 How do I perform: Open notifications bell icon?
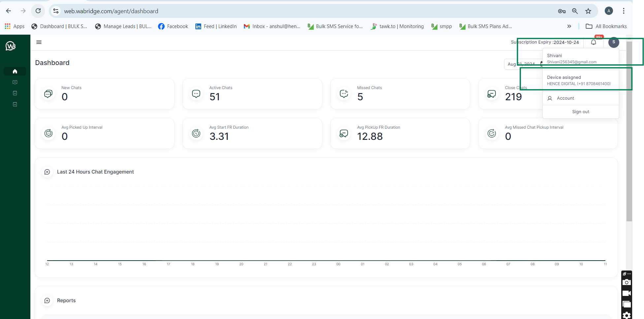pyautogui.click(x=594, y=42)
